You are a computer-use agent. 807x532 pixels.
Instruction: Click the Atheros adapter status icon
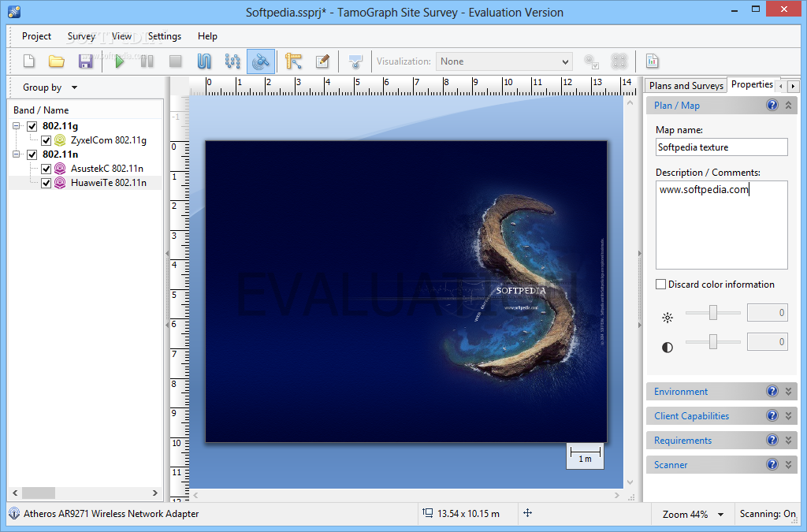[14, 513]
